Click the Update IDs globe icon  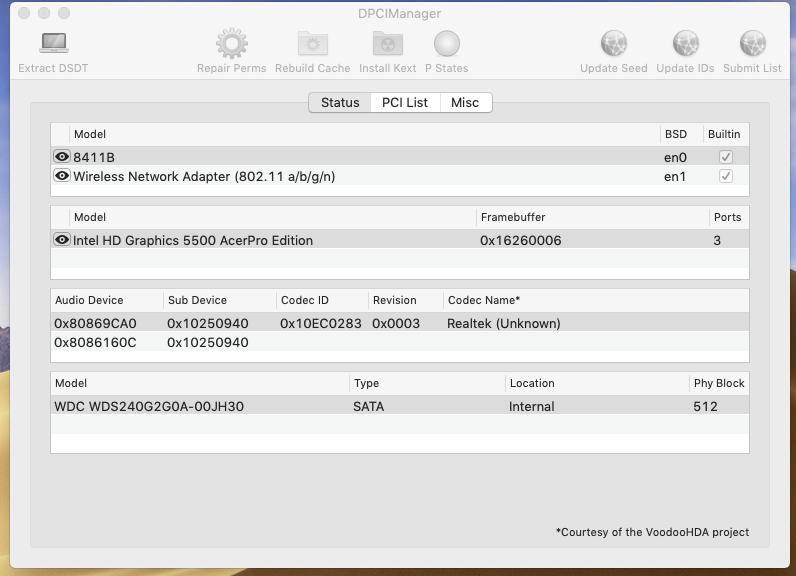(x=685, y=44)
